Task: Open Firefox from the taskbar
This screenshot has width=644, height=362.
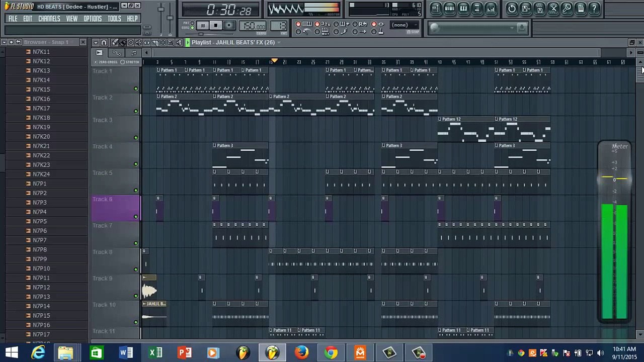Action: (301, 352)
